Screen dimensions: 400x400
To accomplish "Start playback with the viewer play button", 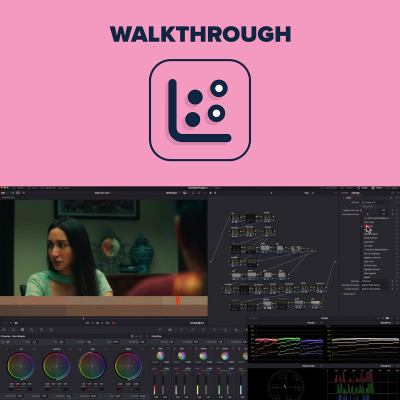I will click(102, 323).
